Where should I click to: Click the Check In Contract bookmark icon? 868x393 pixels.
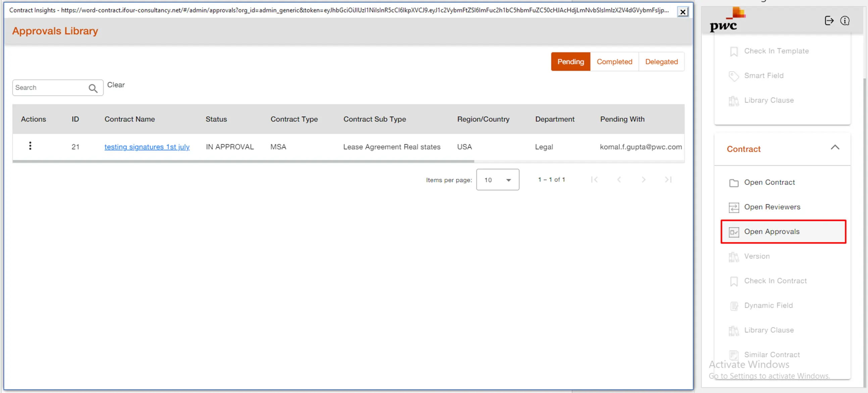733,281
